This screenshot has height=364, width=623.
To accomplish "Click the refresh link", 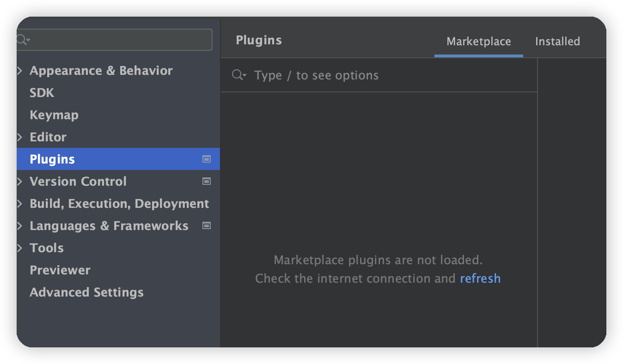I will pyautogui.click(x=480, y=279).
